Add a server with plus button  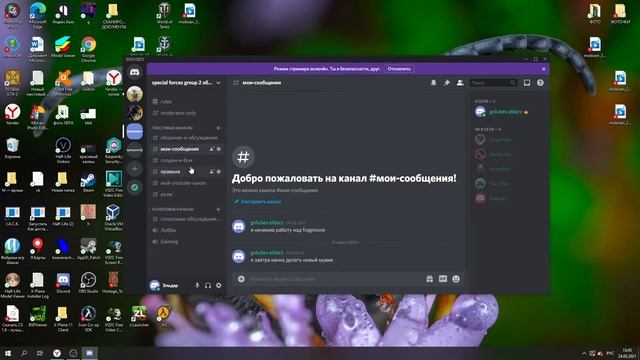pyautogui.click(x=135, y=169)
